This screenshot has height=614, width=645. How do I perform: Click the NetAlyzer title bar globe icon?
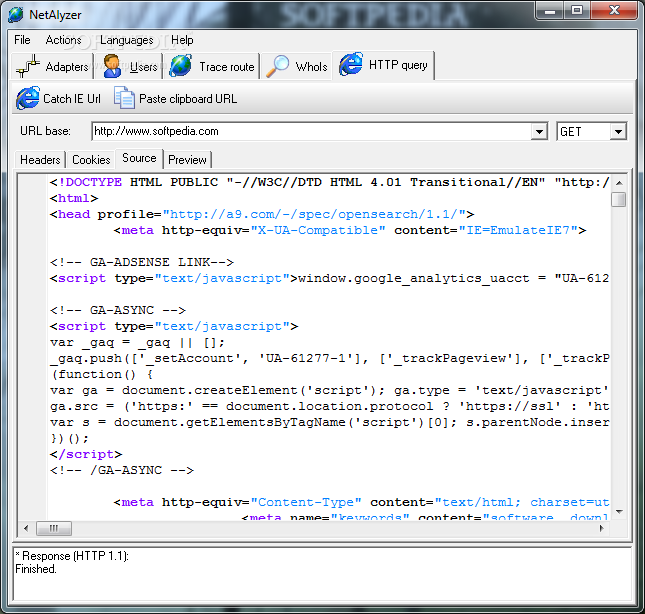[16, 14]
